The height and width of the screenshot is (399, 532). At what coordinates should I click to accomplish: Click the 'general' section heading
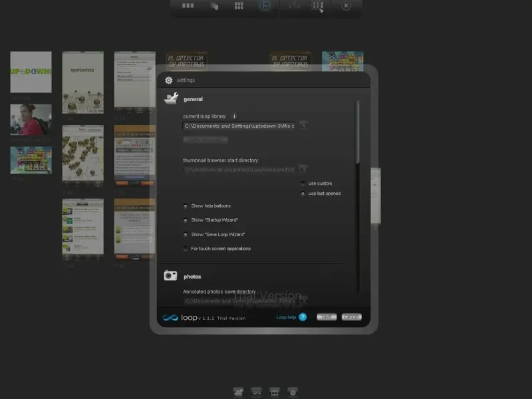click(193, 99)
